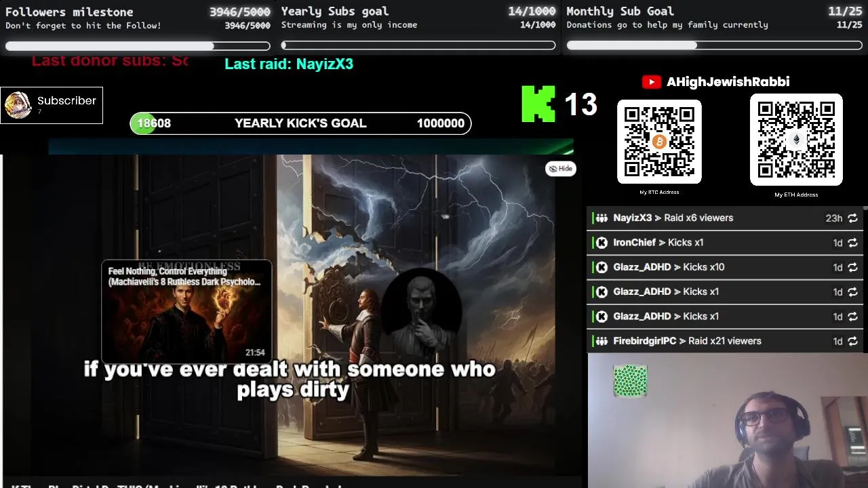Click the Donations go to help my family text
Screen dimensions: 868x488
tap(667, 25)
